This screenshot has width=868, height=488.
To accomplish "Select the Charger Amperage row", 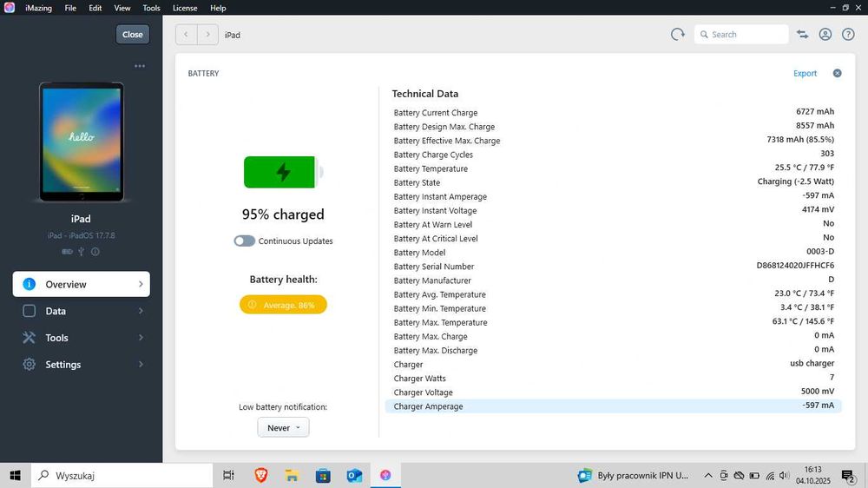I will pos(614,406).
